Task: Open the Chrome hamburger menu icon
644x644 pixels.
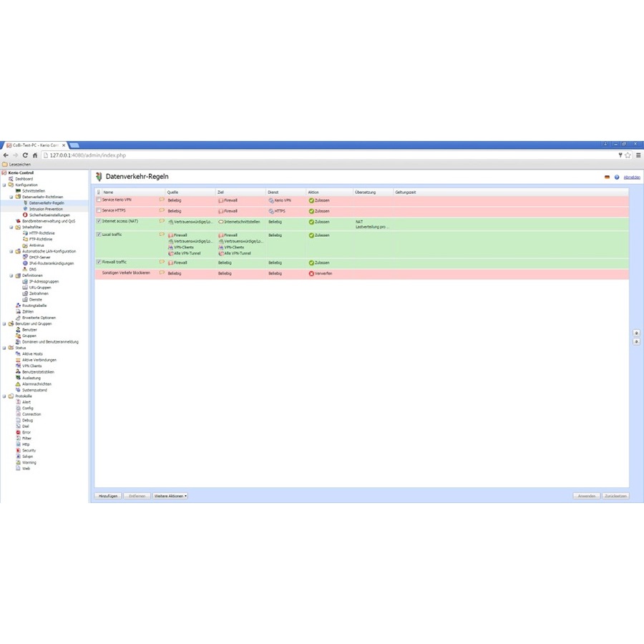Action: (x=638, y=155)
